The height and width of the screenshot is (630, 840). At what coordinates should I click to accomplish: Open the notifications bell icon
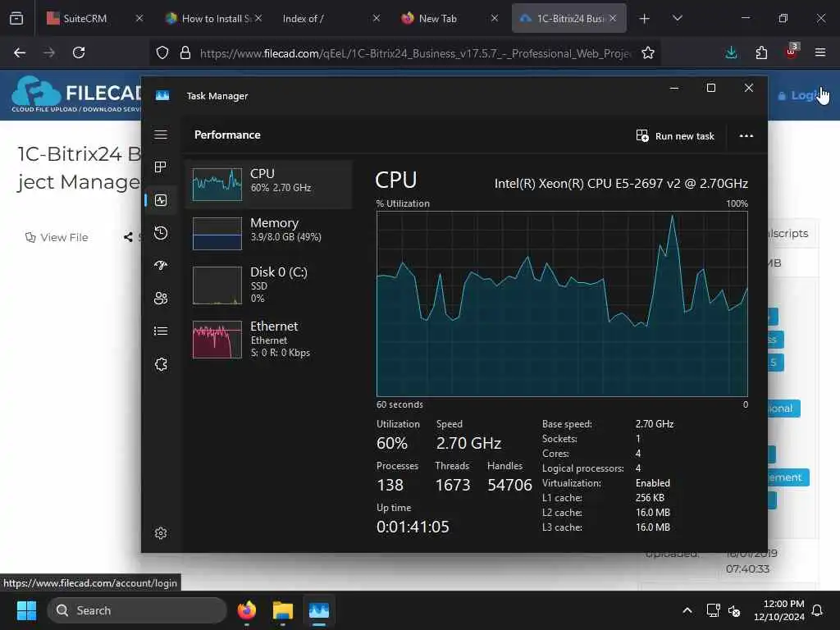click(817, 610)
